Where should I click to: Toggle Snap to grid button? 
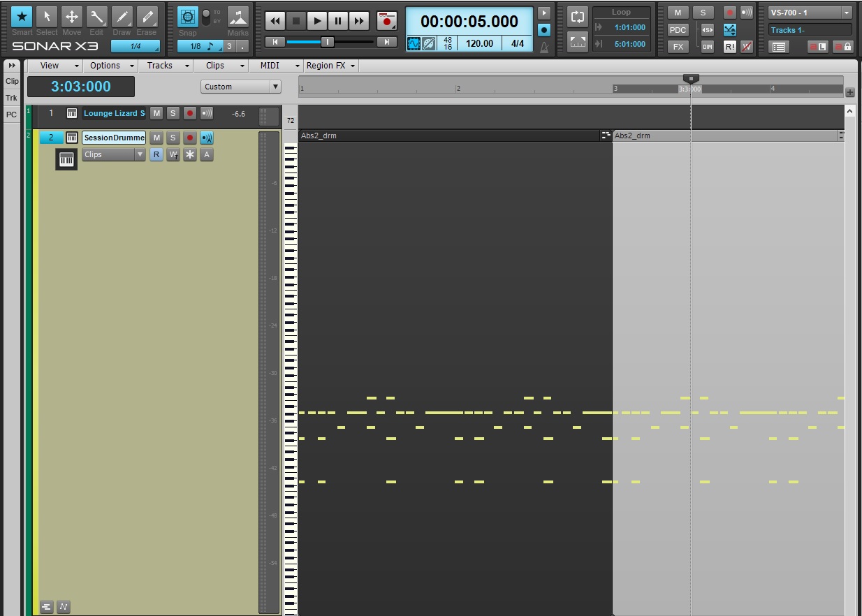coord(187,17)
